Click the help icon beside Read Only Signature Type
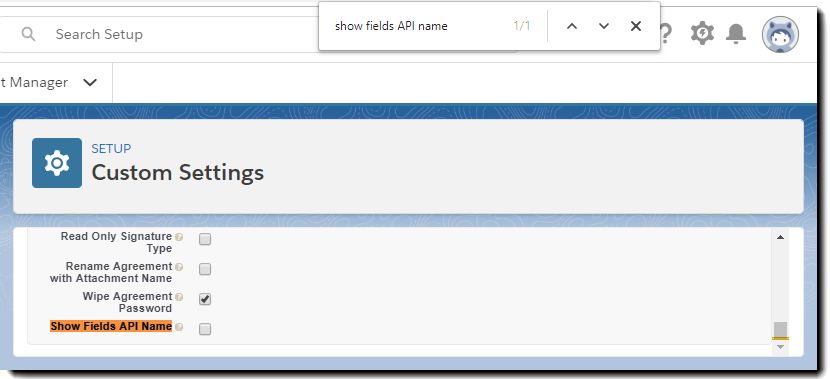 pyautogui.click(x=179, y=237)
